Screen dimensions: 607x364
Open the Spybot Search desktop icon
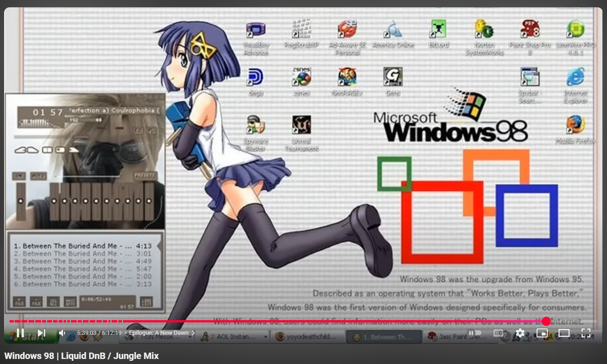530,85
